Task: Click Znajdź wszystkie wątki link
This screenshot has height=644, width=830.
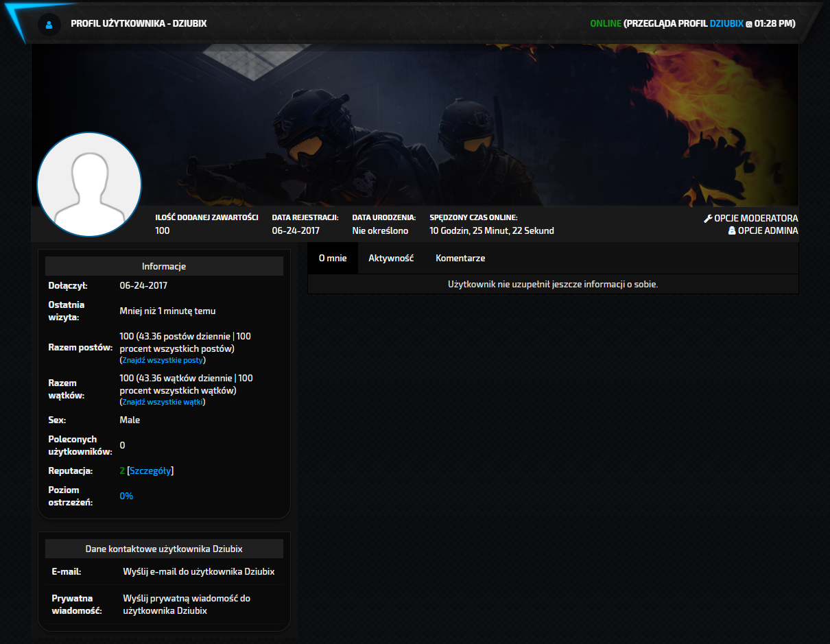Action: pos(163,402)
